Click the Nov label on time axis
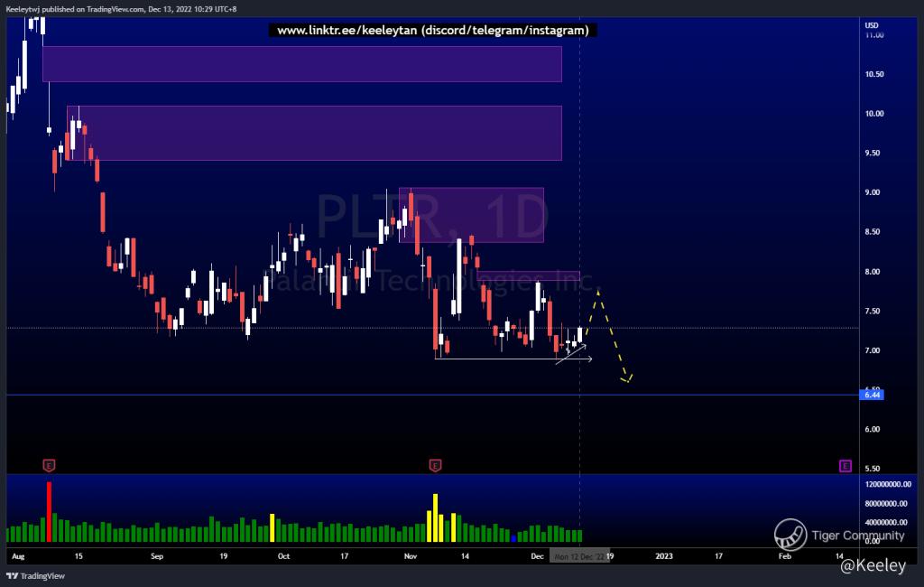The image size is (924, 587). point(411,556)
